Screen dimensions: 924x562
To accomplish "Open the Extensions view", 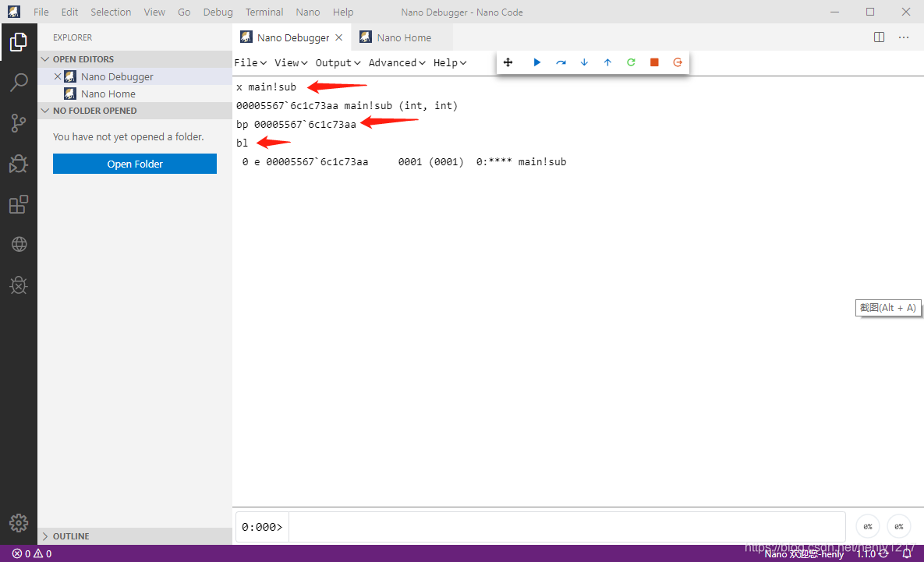I will coord(18,203).
